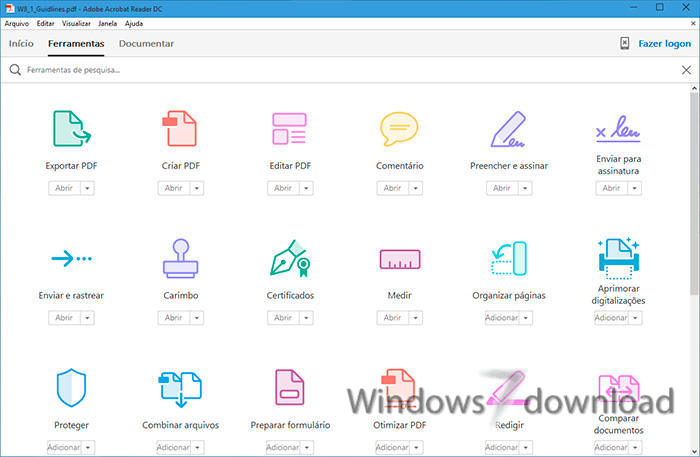Click the vertical scrollbar thumb
Image resolution: width=700 pixels, height=457 pixels.
[x=694, y=194]
